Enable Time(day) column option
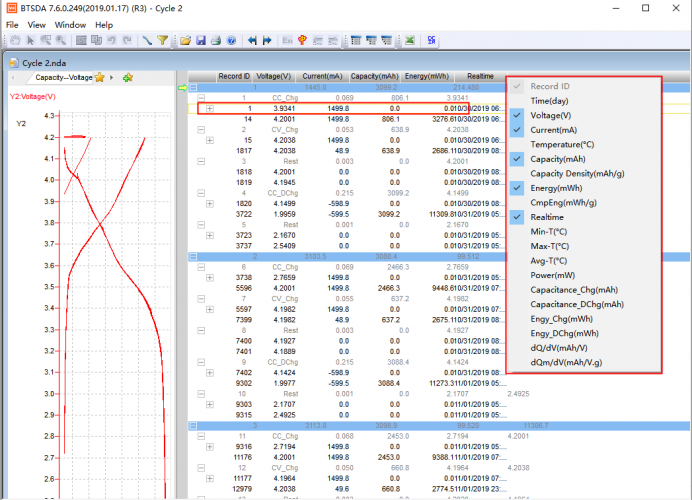 click(549, 101)
